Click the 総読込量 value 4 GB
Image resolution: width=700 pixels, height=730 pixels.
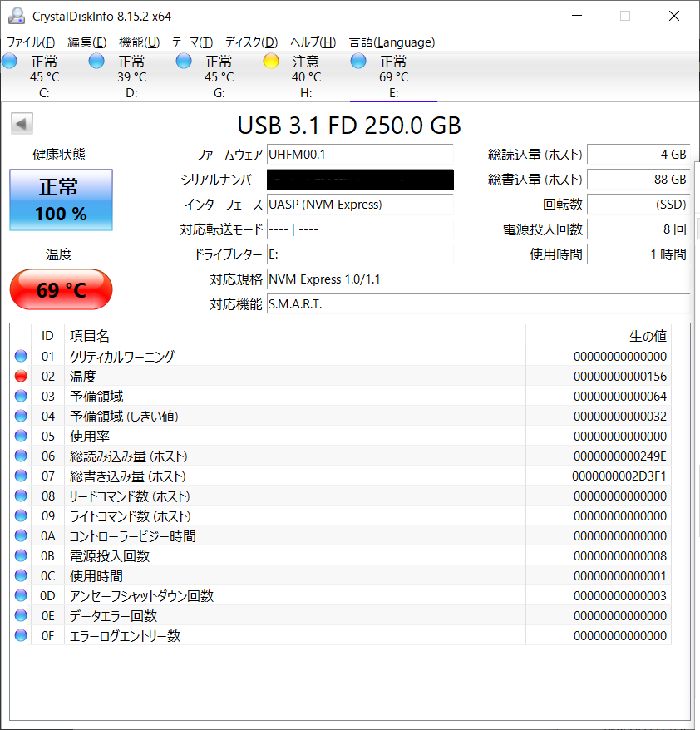(638, 155)
